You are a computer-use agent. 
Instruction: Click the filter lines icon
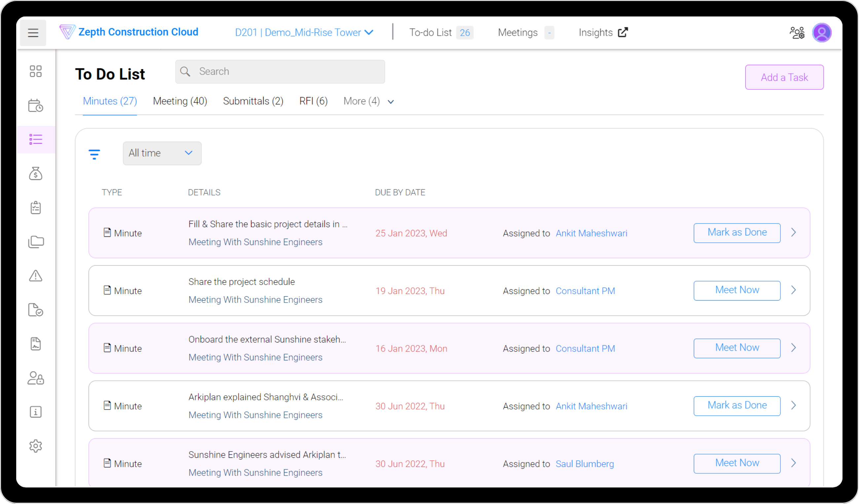click(94, 155)
